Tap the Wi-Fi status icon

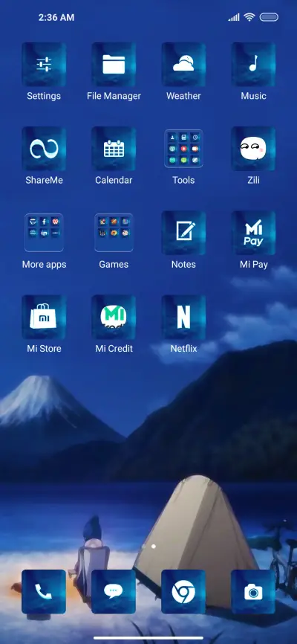[249, 17]
